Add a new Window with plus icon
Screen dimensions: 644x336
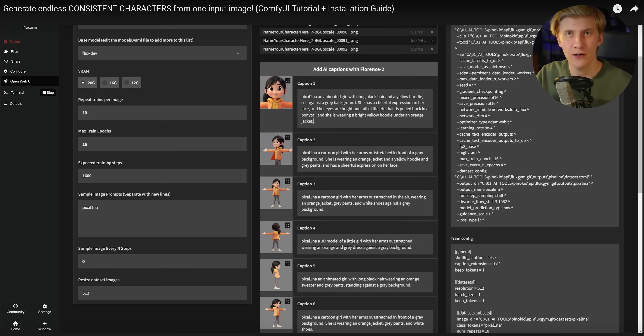pos(45,323)
